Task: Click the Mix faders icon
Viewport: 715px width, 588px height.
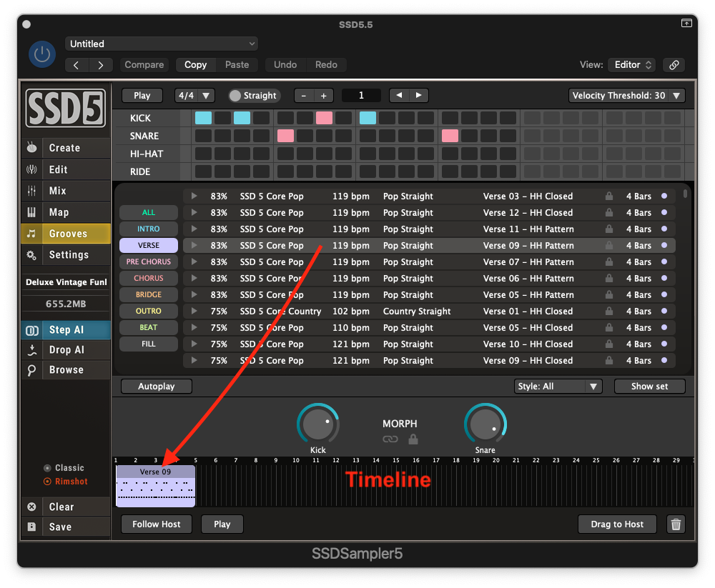Action: point(31,191)
